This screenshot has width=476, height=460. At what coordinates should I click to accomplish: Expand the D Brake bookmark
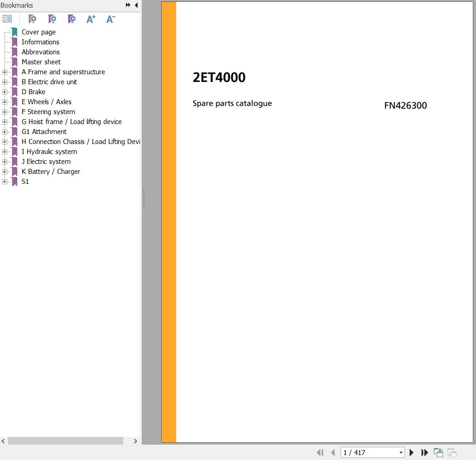5,92
